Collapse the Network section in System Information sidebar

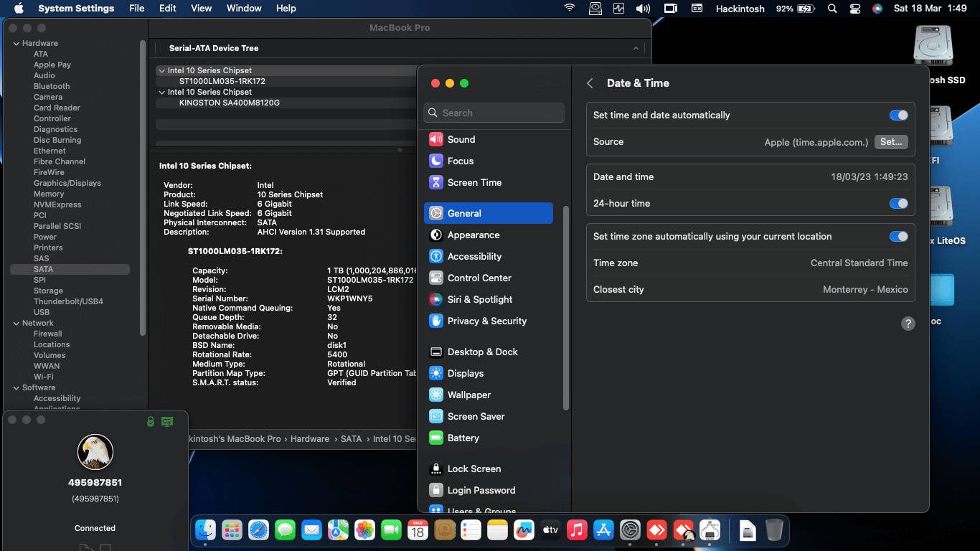click(x=17, y=323)
